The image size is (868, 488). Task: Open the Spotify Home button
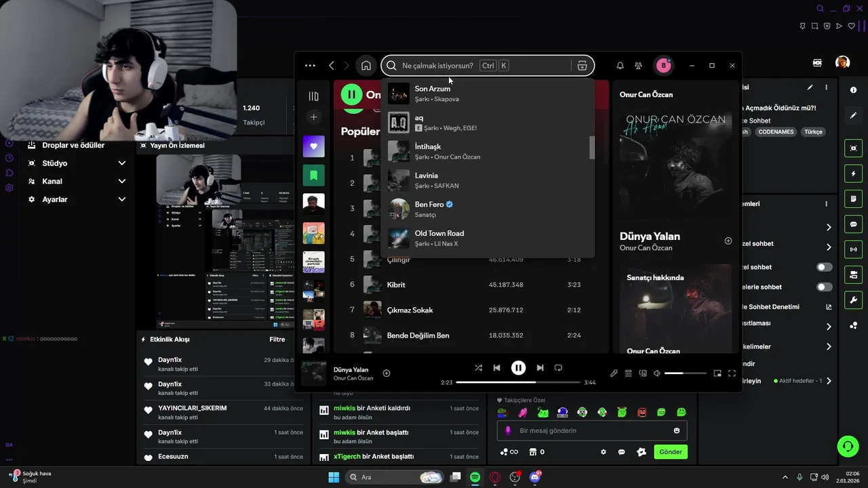tap(366, 66)
